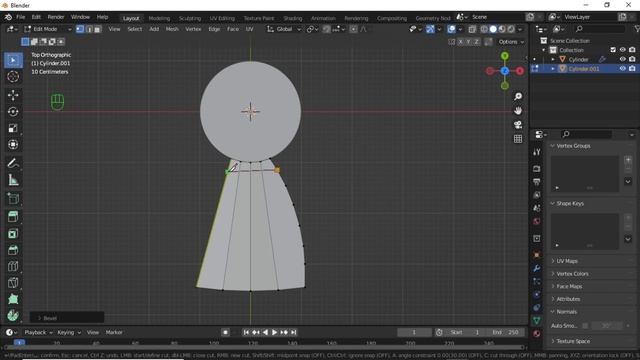This screenshot has height=360, width=640.
Task: Open Options dropdown in viewport
Action: (x=511, y=42)
